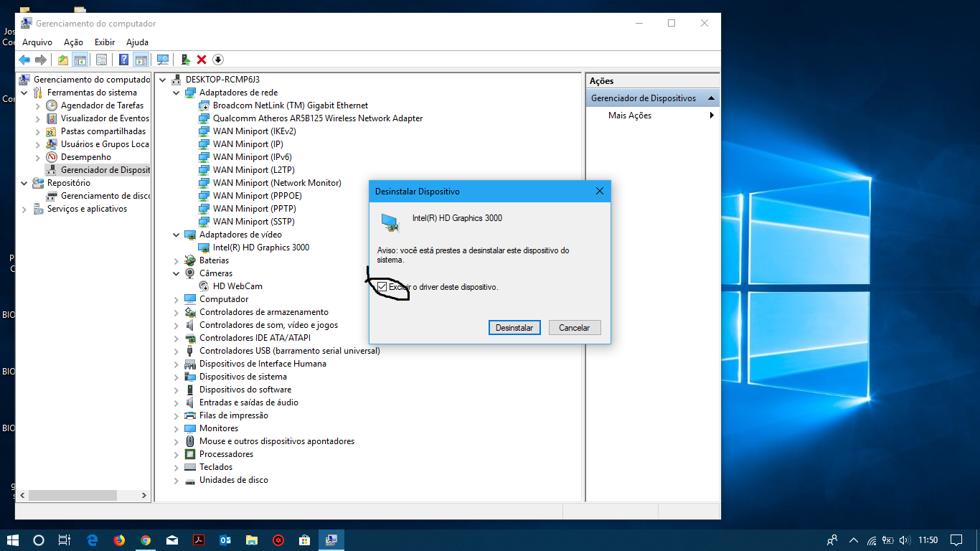
Task: Click the gray Forward arrow in toolbar
Action: click(x=41, y=60)
